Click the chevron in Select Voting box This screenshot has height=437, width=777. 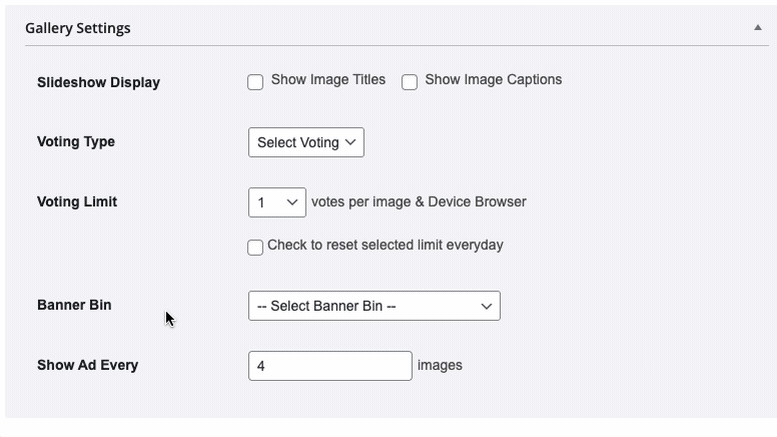350,143
